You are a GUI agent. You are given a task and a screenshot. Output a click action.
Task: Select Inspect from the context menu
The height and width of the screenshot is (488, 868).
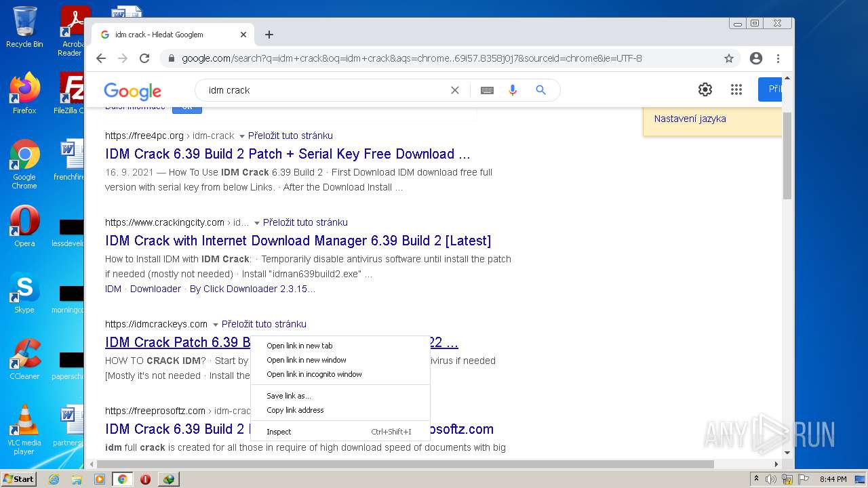[340, 432]
